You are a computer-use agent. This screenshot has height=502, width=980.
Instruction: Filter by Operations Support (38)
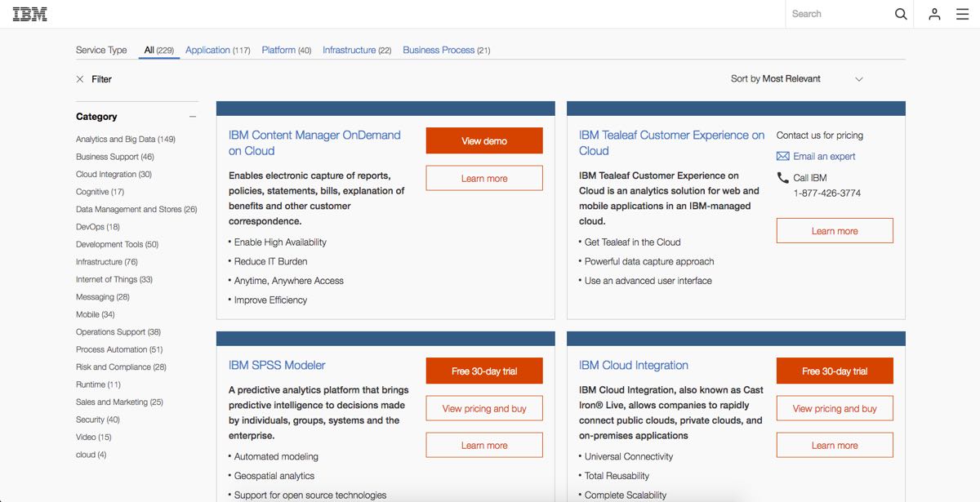click(x=118, y=332)
